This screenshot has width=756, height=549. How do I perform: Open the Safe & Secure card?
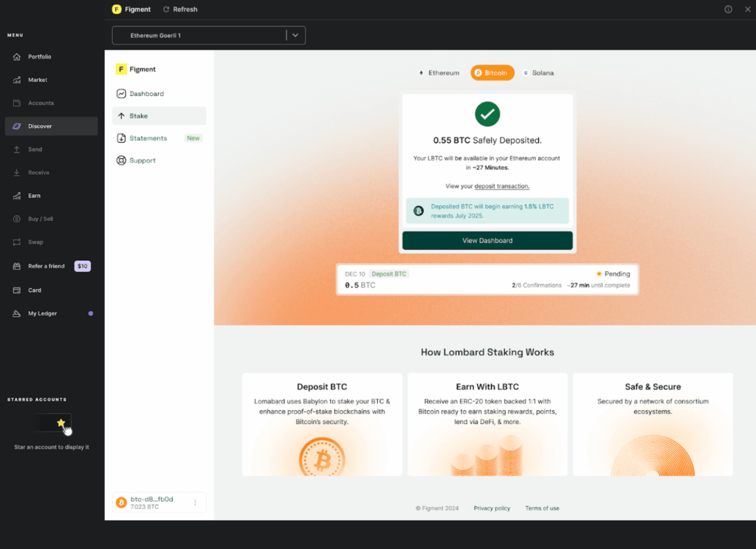653,424
